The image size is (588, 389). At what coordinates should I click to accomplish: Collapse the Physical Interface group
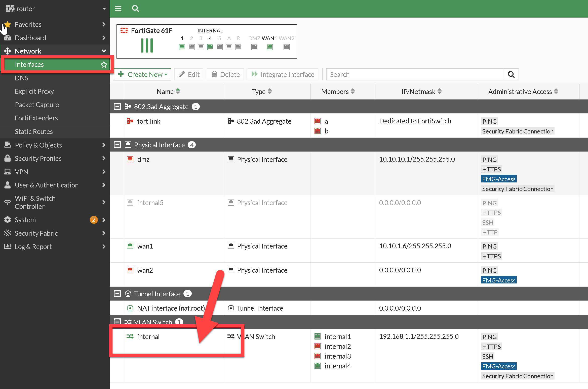click(x=117, y=145)
